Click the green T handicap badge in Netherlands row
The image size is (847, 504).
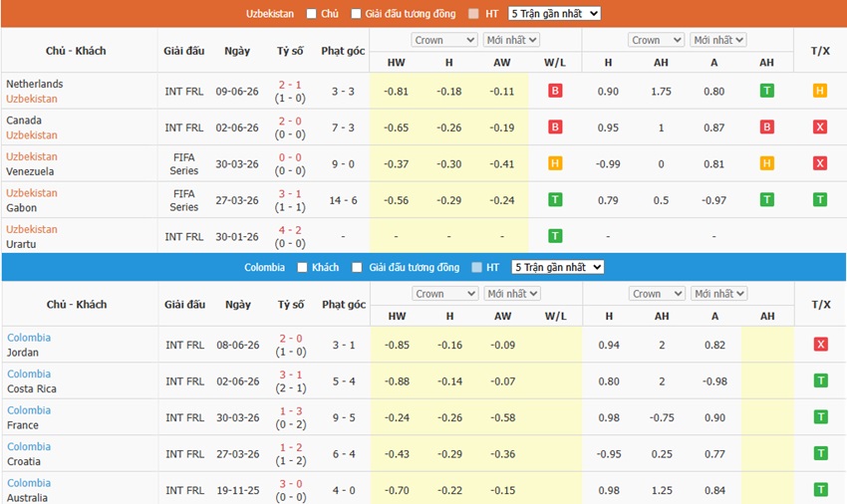pos(766,91)
